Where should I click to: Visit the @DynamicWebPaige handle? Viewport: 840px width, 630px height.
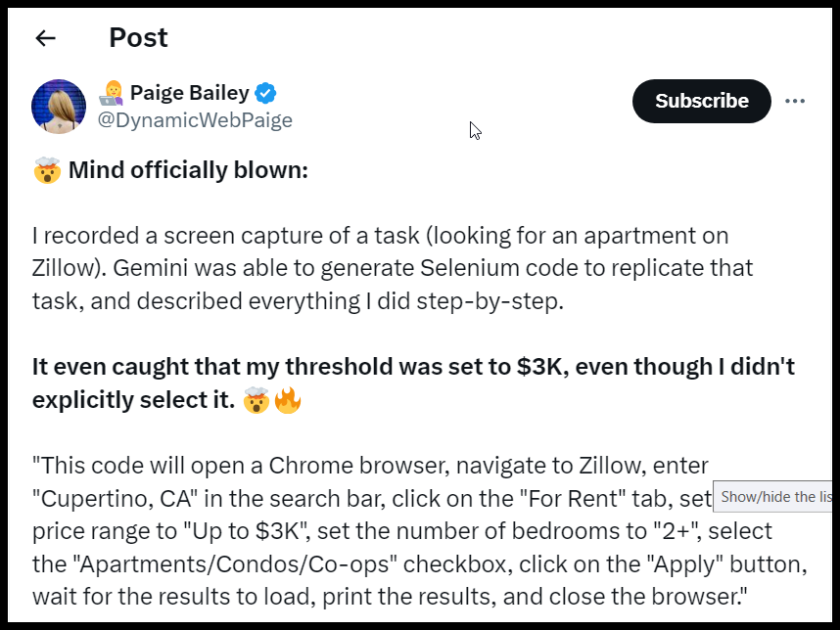click(x=195, y=120)
